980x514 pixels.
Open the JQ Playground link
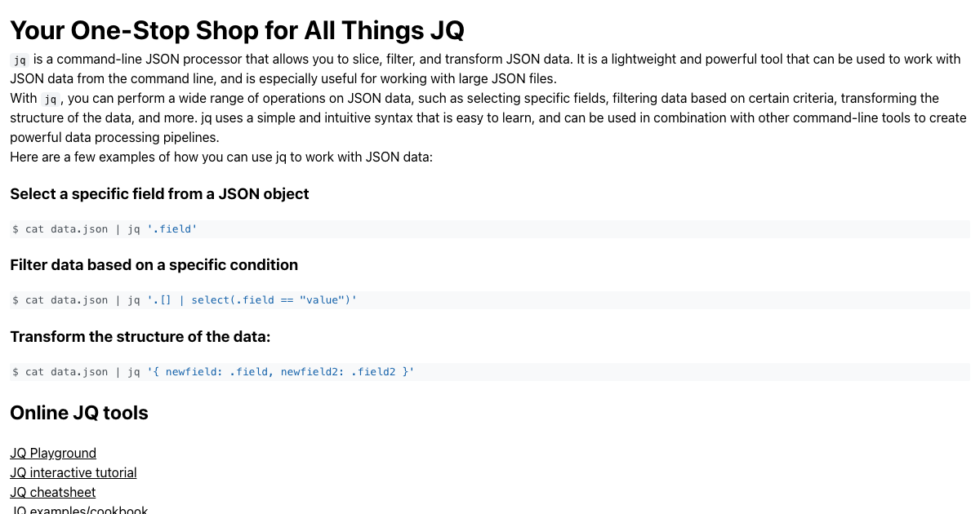click(x=53, y=453)
